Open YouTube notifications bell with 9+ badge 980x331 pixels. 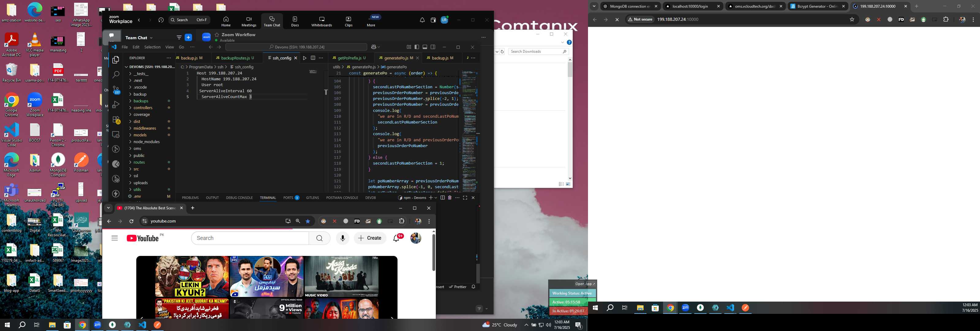click(397, 238)
